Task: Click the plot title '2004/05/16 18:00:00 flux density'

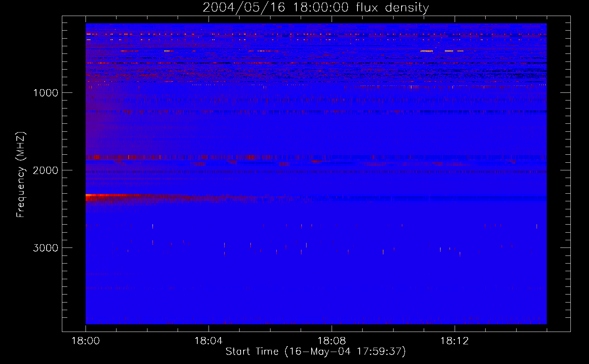Action: pyautogui.click(x=316, y=8)
